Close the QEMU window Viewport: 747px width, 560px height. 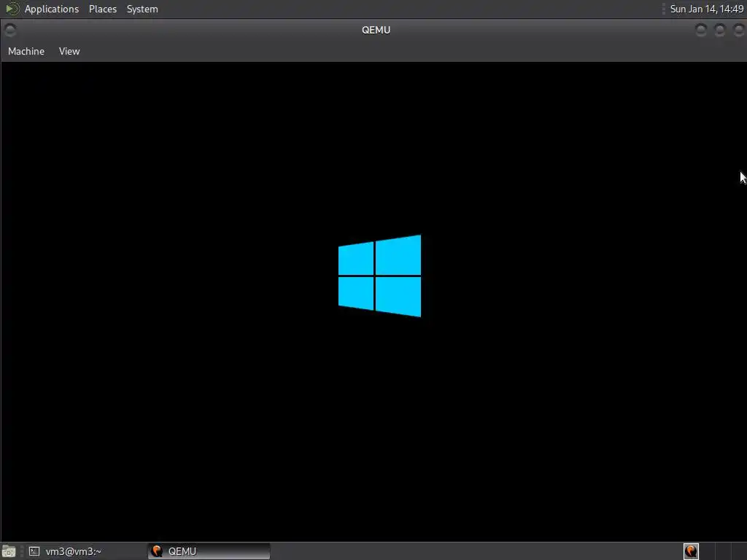(x=738, y=30)
